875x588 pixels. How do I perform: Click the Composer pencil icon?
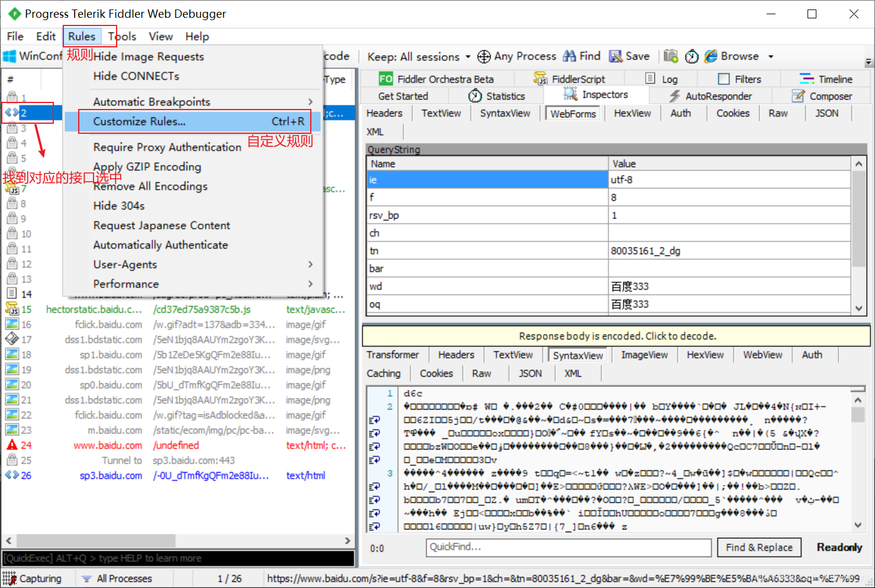[799, 96]
